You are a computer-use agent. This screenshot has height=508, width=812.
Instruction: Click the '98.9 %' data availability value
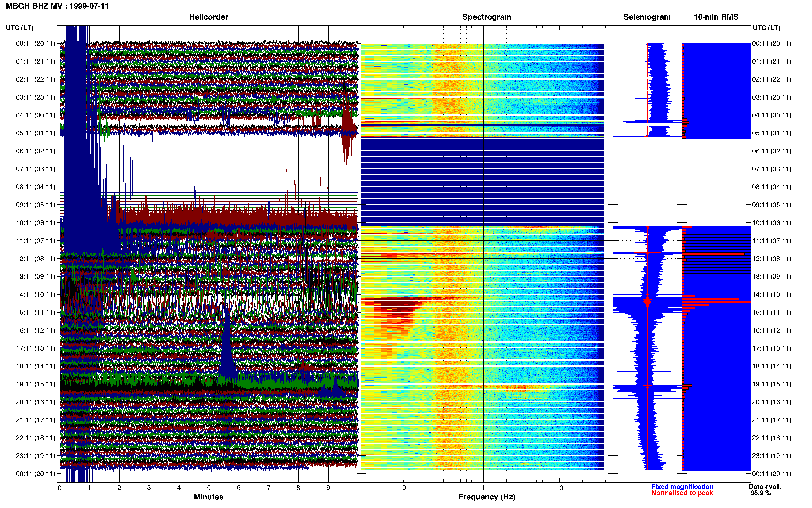click(761, 493)
